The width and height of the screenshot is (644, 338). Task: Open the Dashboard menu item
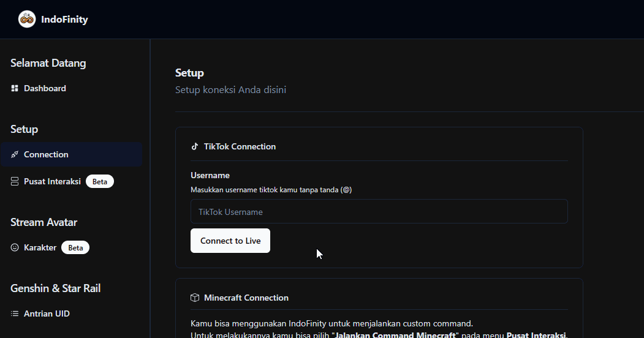(45, 89)
